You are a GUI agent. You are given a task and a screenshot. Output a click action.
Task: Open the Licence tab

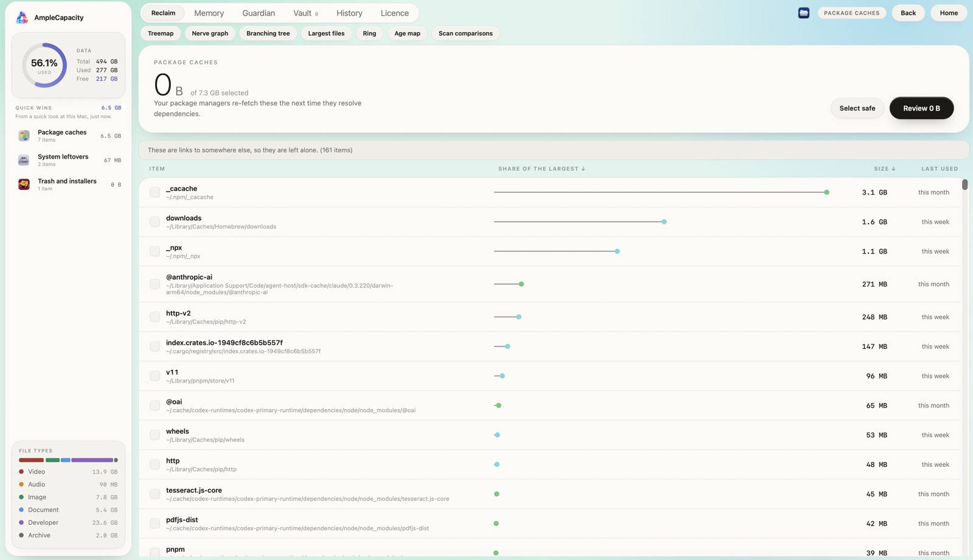tap(395, 13)
